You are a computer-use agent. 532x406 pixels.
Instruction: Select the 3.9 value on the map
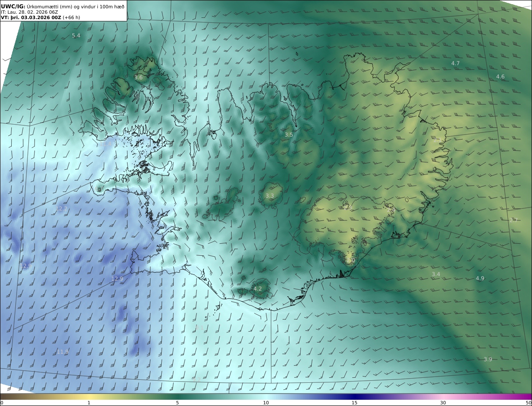coord(488,360)
